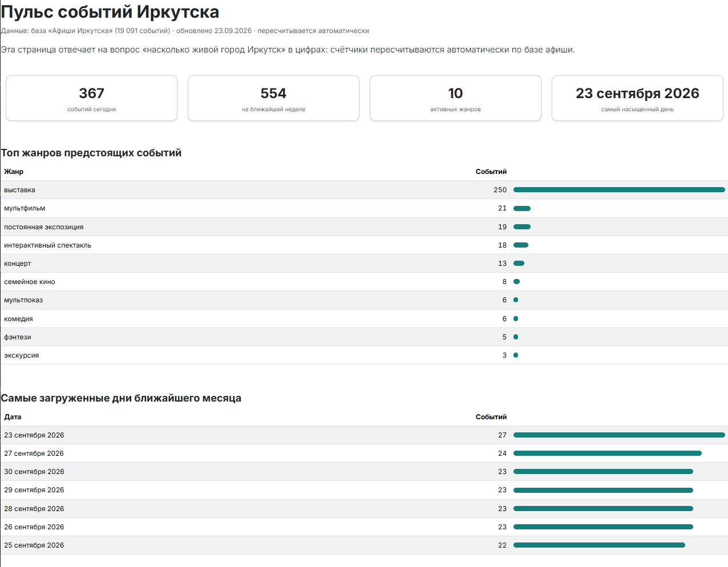This screenshot has width=728, height=567.
Task: Click the Жанр column header
Action: tap(14, 172)
